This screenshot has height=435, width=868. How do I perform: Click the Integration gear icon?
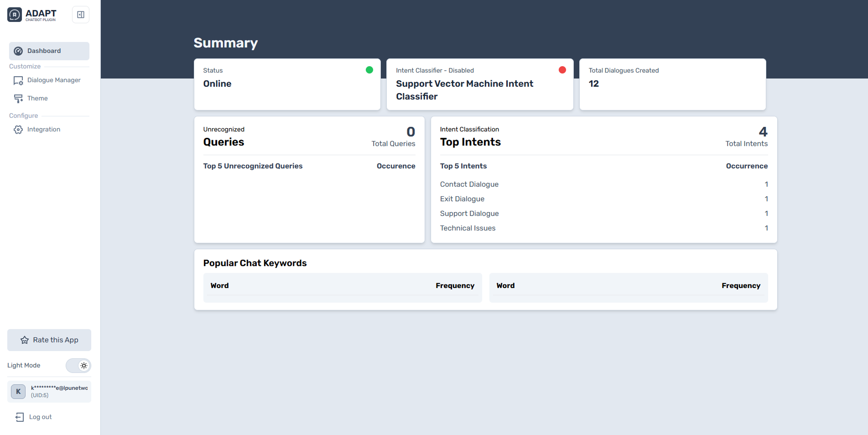tap(18, 130)
